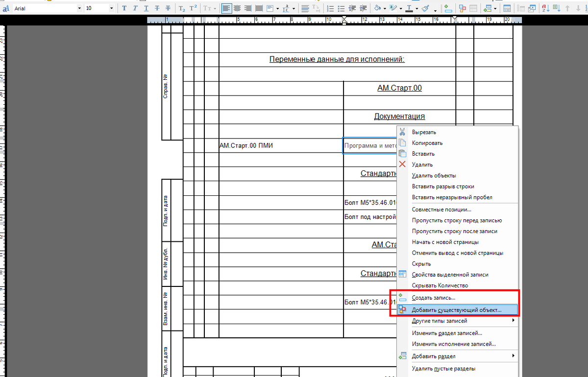Screen dimensions: 588x377
Task: Expand add section toolbar dropdown arrow
Action: [x=495, y=8]
